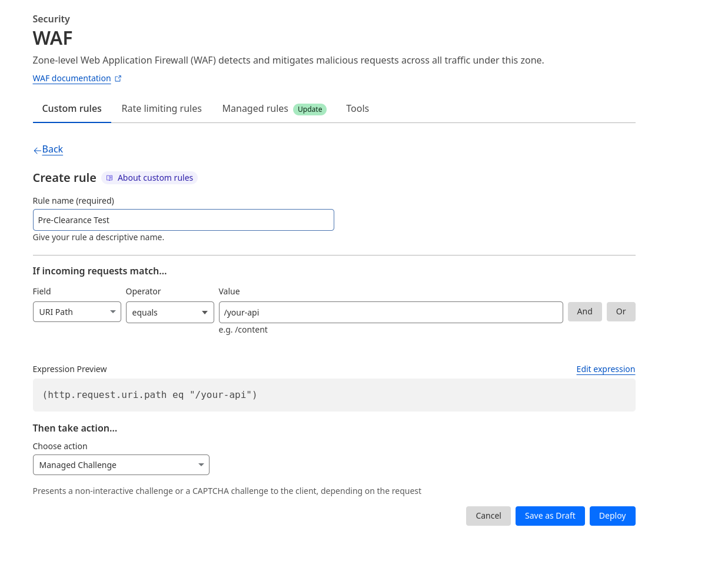Switch to the Custom rules tab
The height and width of the screenshot is (574, 728).
tap(72, 108)
